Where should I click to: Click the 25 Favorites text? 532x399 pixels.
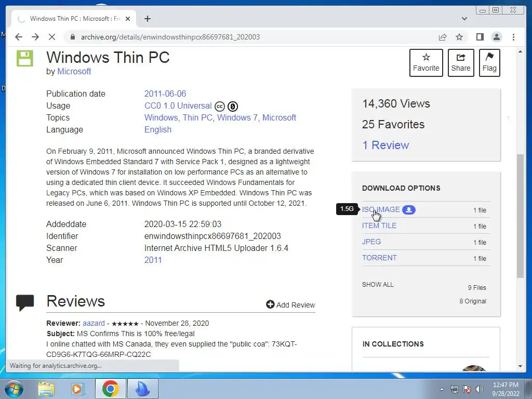393,124
